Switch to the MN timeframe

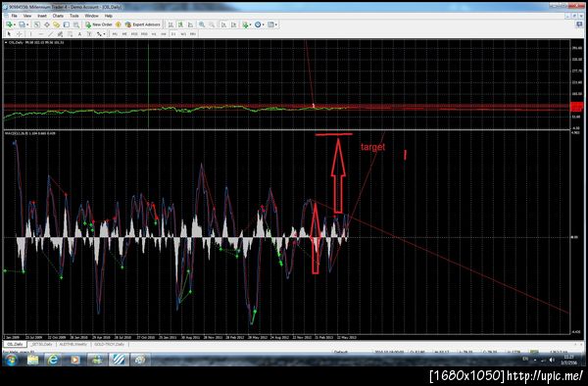pyautogui.click(x=193, y=34)
